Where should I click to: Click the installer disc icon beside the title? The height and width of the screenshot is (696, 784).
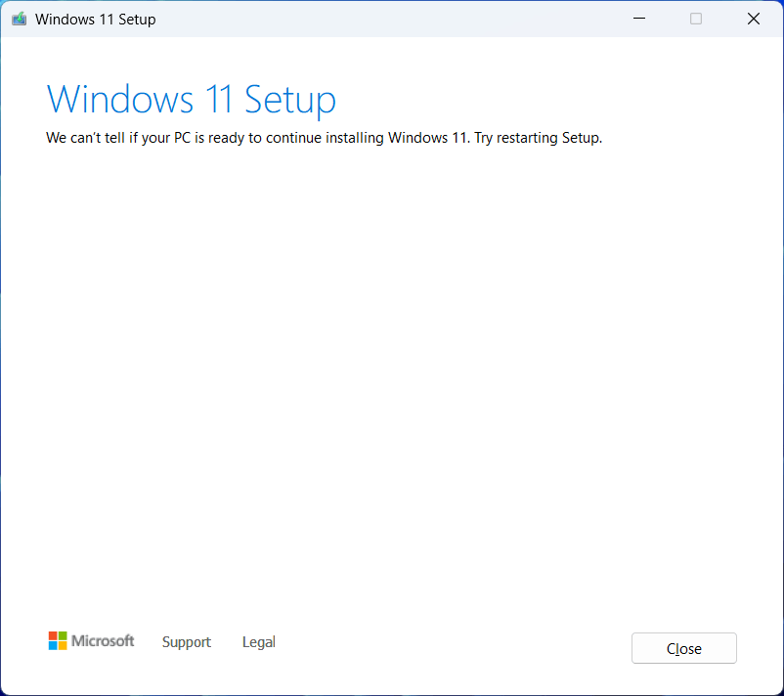click(x=19, y=18)
